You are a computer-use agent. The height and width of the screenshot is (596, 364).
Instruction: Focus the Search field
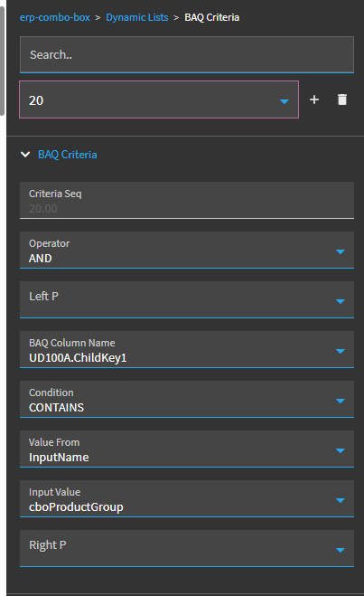tap(187, 55)
